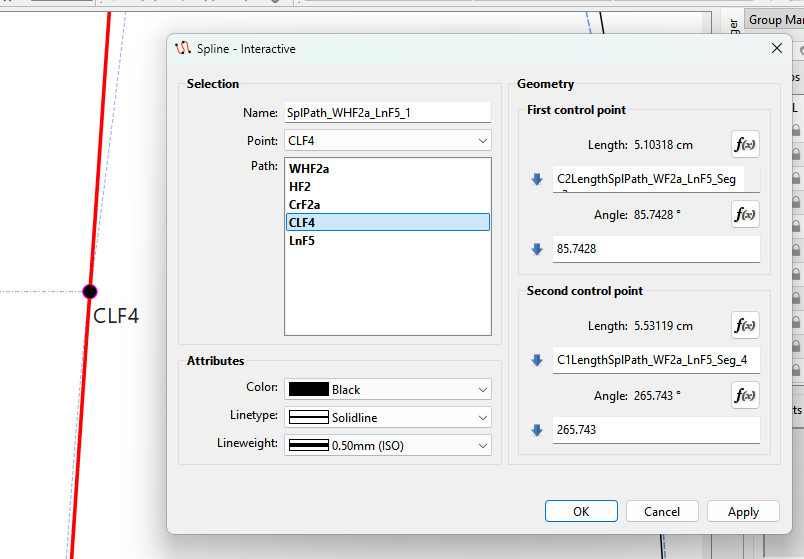Image resolution: width=804 pixels, height=559 pixels.
Task: Expand second control point length formula field
Action: click(537, 361)
